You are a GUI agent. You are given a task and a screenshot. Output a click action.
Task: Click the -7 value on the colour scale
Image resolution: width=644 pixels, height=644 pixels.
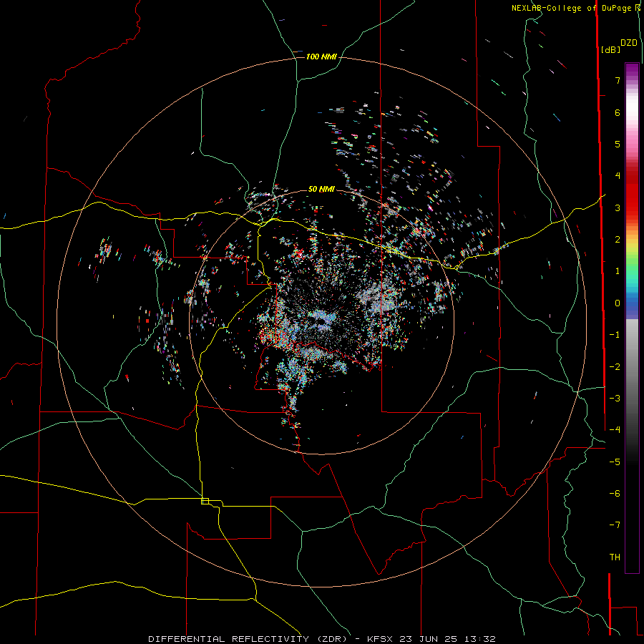615,525
